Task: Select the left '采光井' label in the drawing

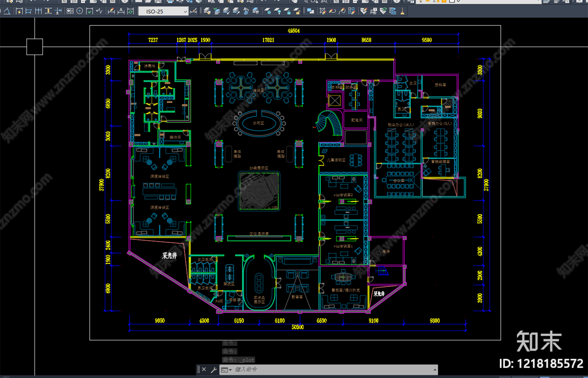Action: click(170, 255)
